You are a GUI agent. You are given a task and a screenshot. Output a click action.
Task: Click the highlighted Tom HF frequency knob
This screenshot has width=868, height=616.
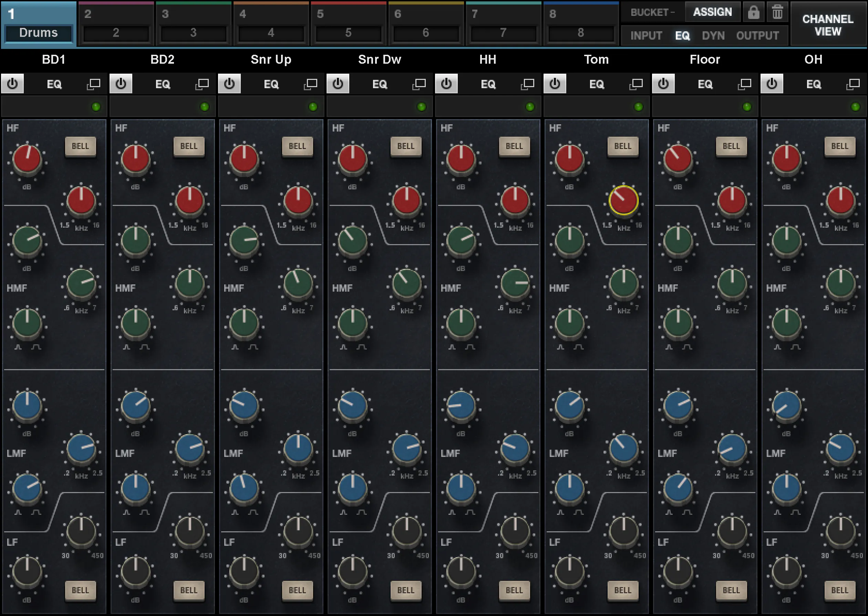623,200
